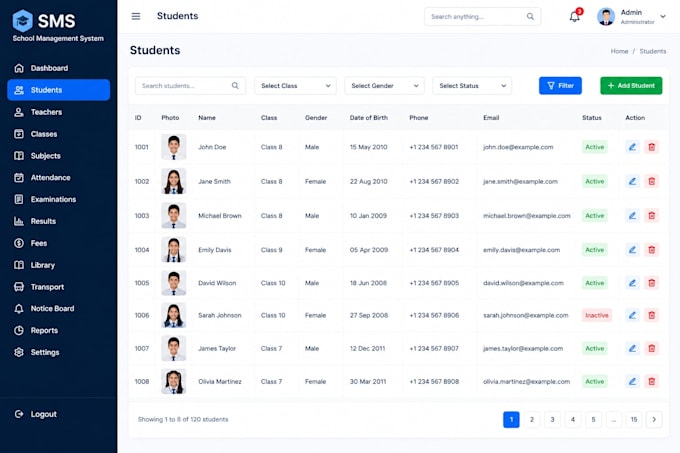Click ID 1005 in the table
Image resolution: width=680 pixels, height=453 pixels.
point(142,283)
